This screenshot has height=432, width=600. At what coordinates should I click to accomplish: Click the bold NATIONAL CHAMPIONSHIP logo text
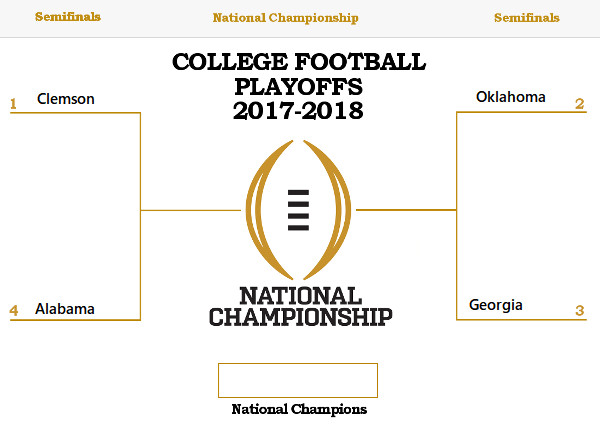tap(300, 306)
